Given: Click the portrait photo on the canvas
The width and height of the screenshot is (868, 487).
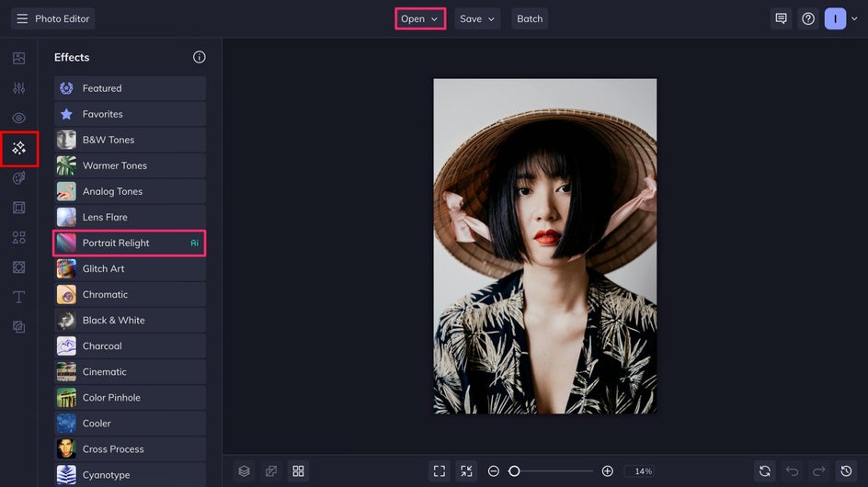Looking at the screenshot, I should pos(545,245).
